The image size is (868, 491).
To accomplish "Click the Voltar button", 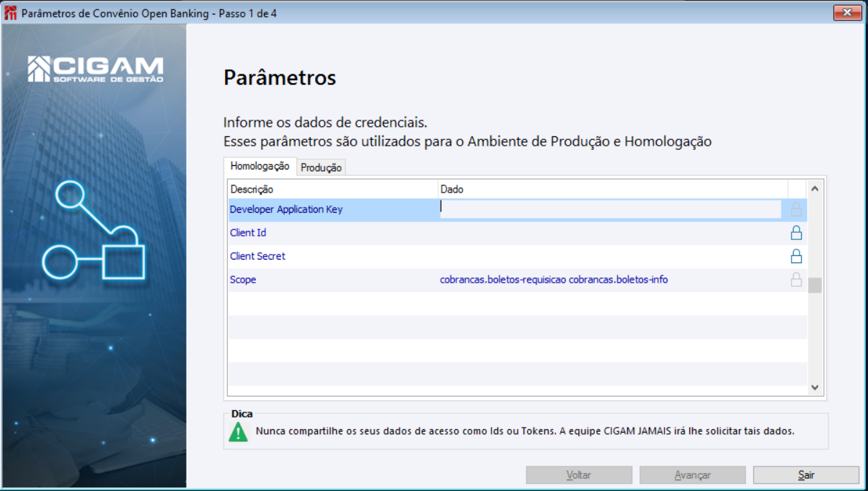I will pyautogui.click(x=579, y=475).
